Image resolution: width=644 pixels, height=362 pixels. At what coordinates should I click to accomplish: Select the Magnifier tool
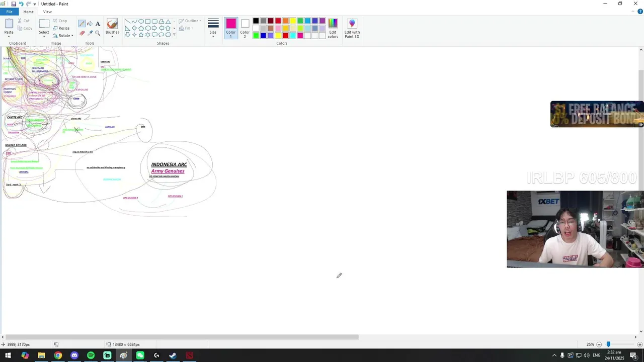tap(98, 33)
